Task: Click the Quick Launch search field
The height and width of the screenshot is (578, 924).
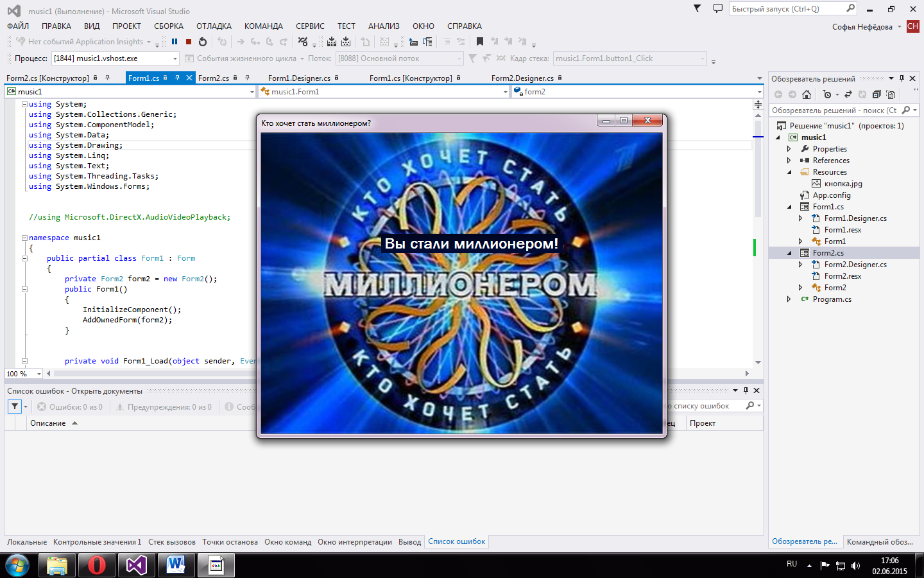Action: click(x=787, y=9)
